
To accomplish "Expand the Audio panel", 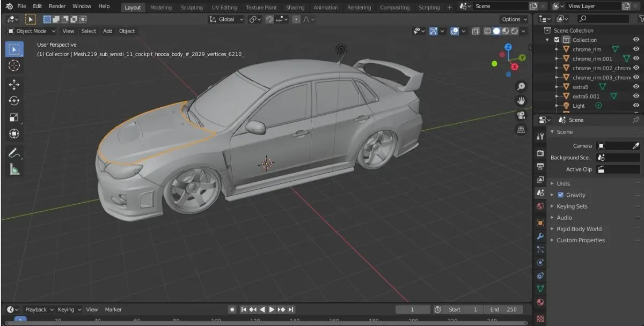I will [x=564, y=218].
